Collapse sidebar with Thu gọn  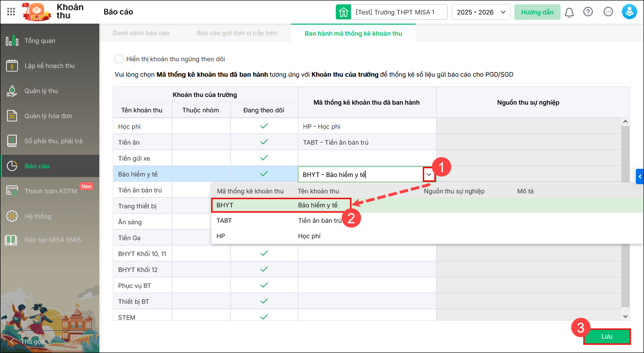pos(29,341)
